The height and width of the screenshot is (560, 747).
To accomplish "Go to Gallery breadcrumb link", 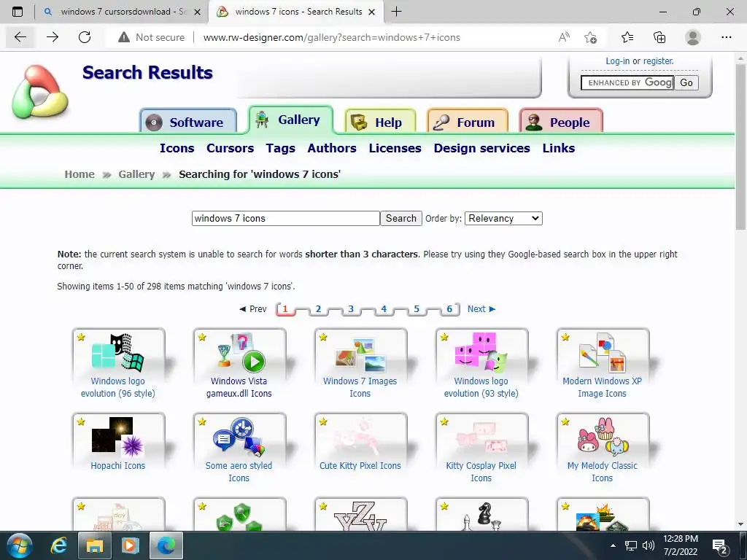I will (x=136, y=174).
